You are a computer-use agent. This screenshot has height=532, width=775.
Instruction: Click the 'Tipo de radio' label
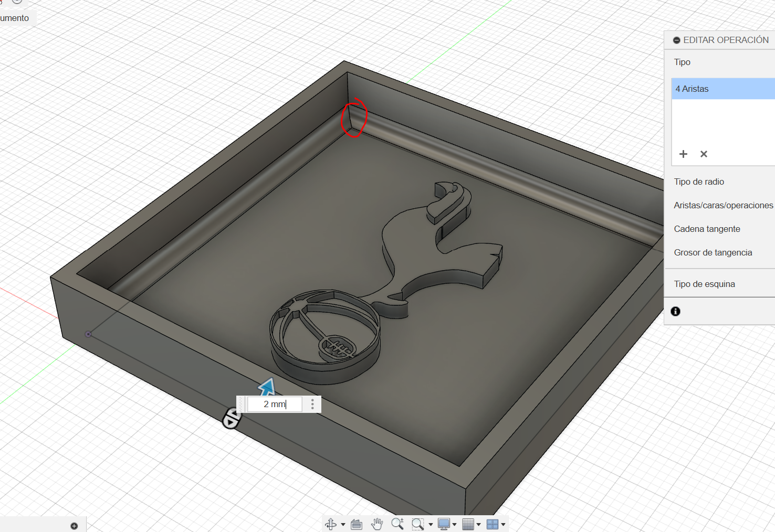point(699,182)
